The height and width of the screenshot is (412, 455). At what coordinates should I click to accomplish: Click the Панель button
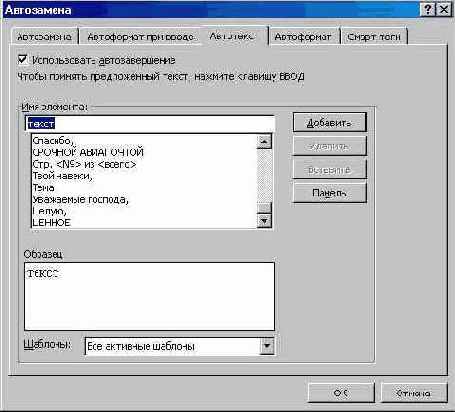(329, 193)
